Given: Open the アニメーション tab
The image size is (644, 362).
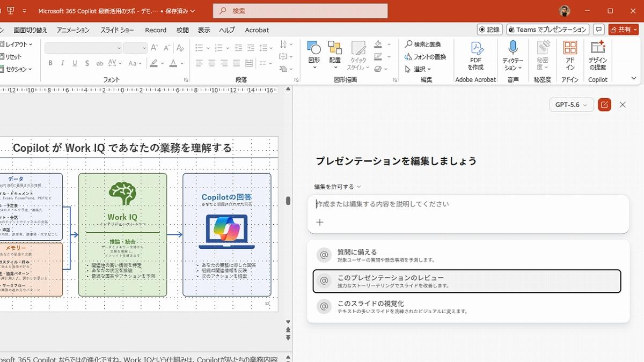Looking at the screenshot, I should [x=73, y=30].
